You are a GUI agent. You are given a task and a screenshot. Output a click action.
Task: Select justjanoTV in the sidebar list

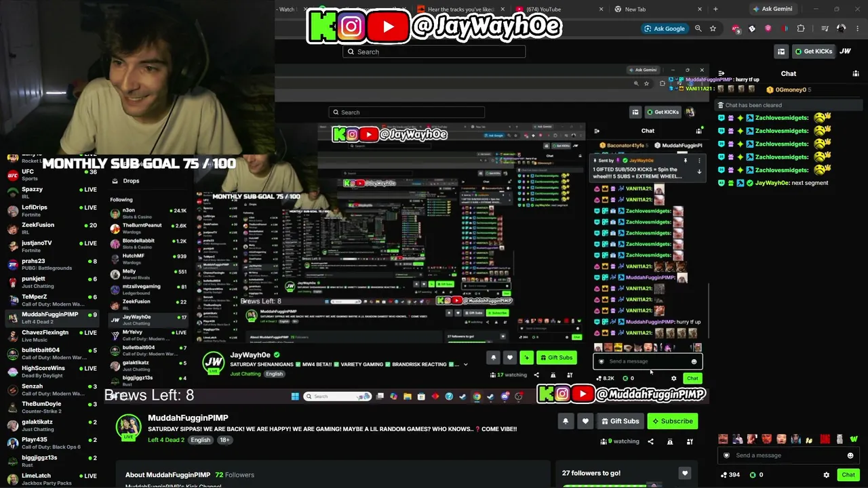51,247
